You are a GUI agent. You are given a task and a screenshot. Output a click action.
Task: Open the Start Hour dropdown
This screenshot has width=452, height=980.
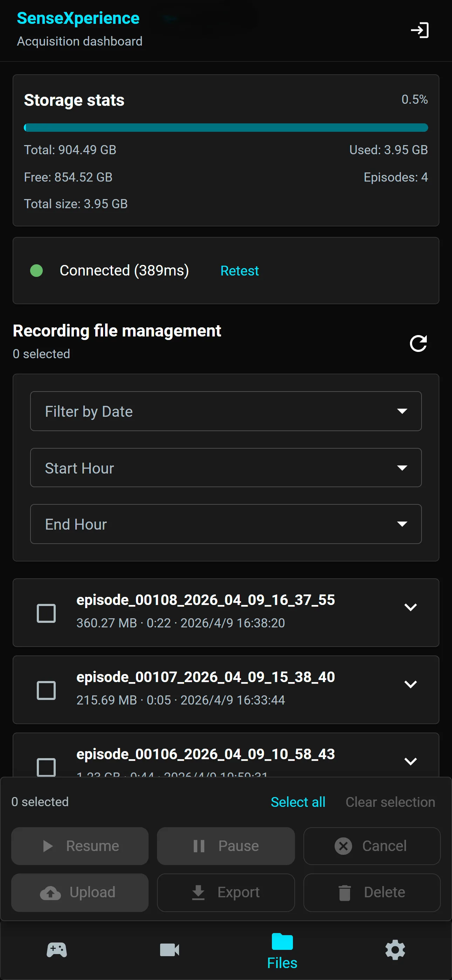click(226, 468)
